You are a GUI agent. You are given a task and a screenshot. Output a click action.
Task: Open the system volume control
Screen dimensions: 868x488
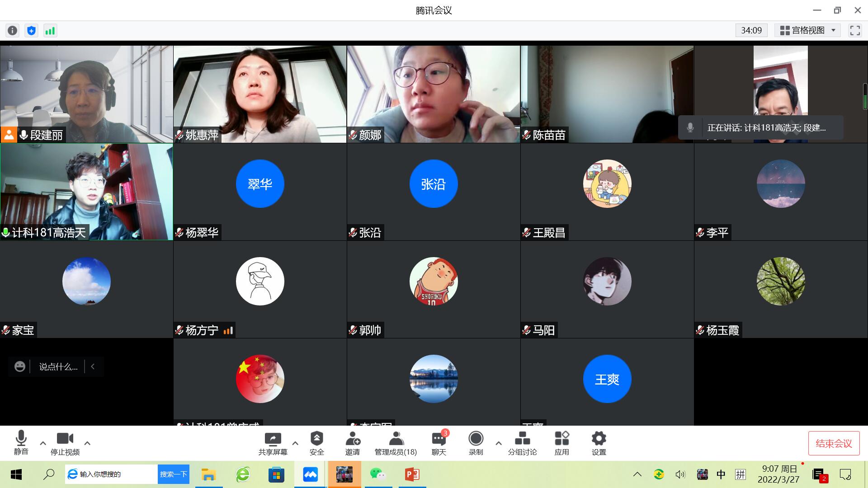pos(680,474)
